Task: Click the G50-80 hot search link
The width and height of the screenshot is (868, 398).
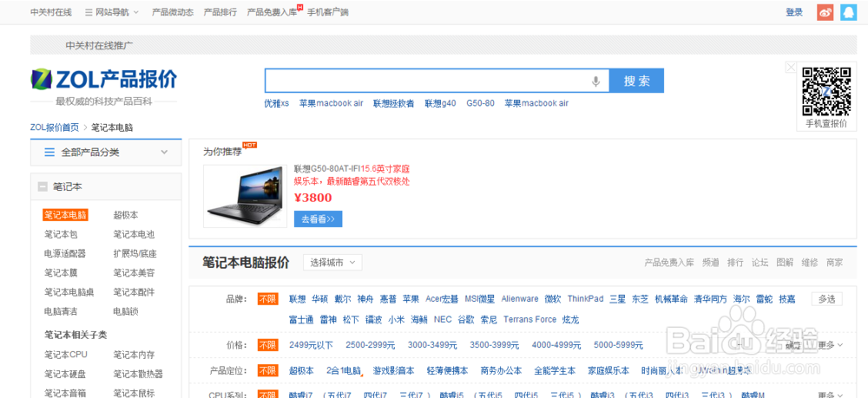Action: (481, 103)
